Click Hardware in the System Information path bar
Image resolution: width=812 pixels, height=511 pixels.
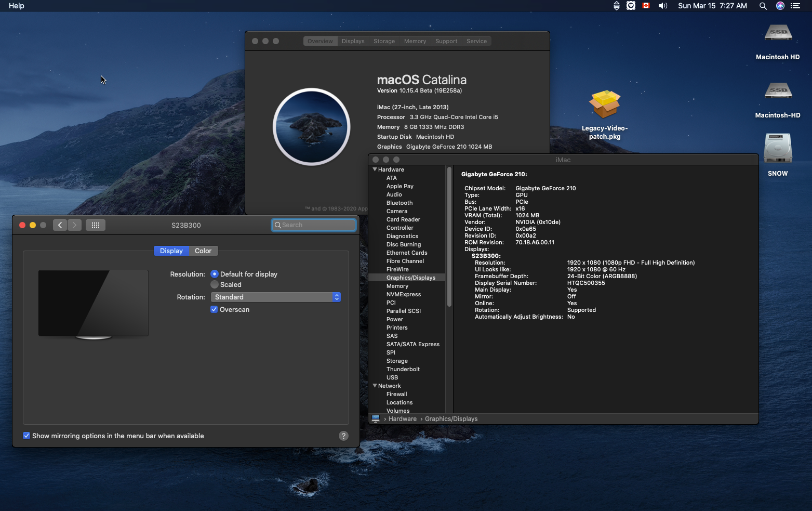pyautogui.click(x=403, y=418)
